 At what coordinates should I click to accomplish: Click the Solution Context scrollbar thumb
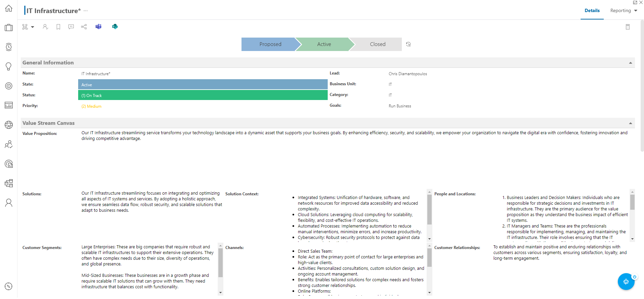coord(429,209)
